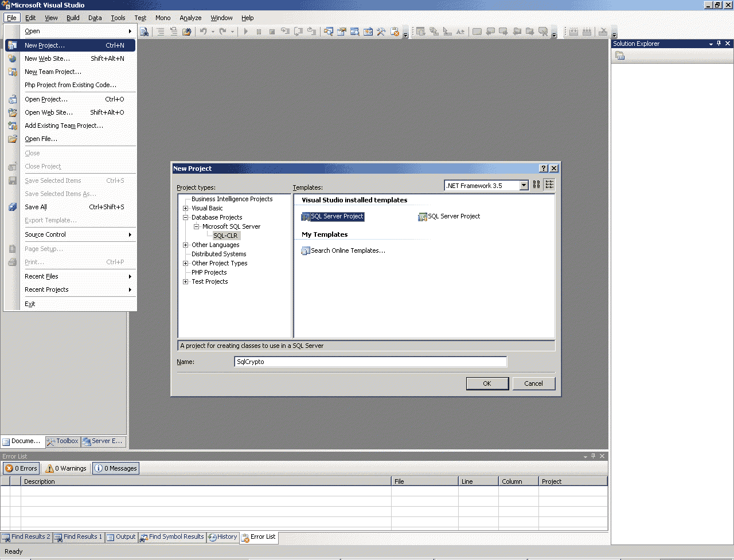
Task: Click the New Project icon in File menu
Action: click(13, 45)
